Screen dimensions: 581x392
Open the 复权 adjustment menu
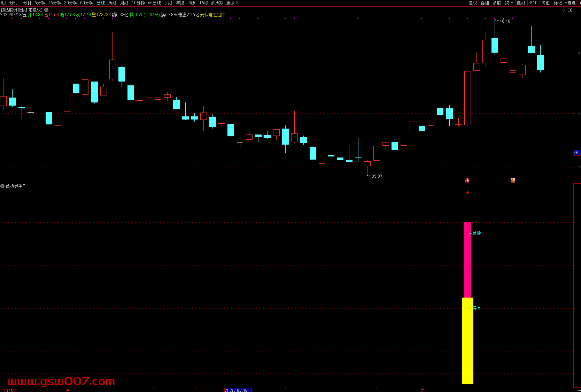pos(473,3)
